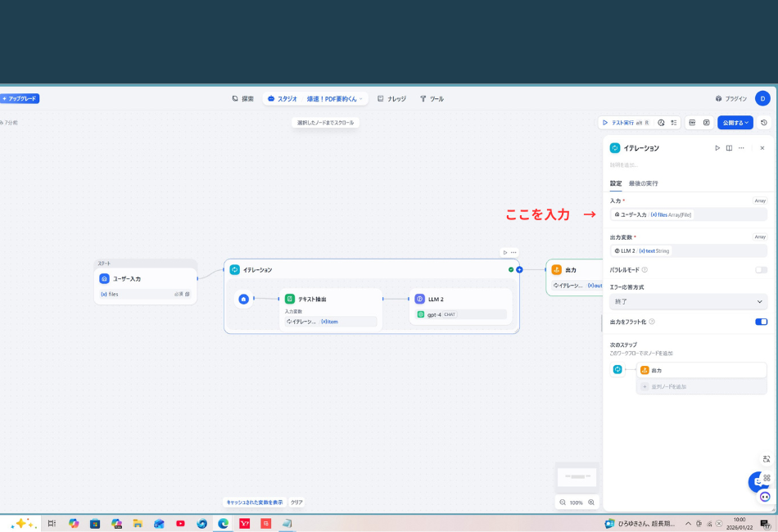Run the Iteration node with play icon
This screenshot has height=532, width=778.
(717, 148)
